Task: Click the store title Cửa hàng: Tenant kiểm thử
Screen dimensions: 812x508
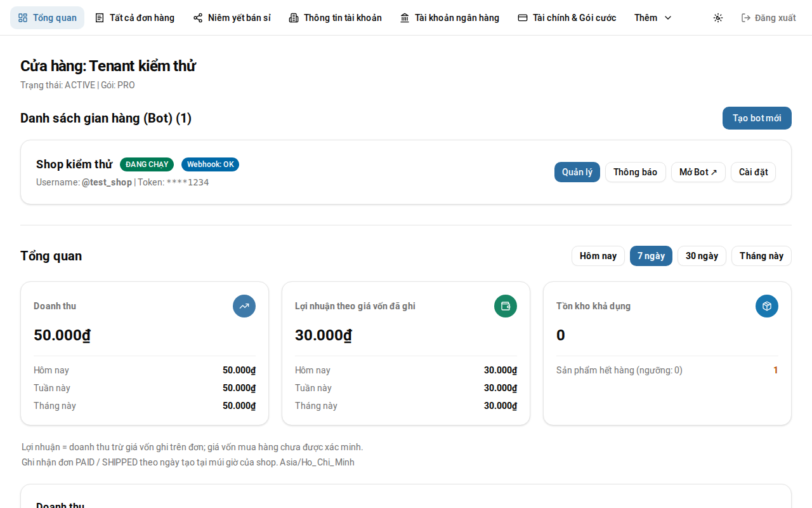Action: 108,66
